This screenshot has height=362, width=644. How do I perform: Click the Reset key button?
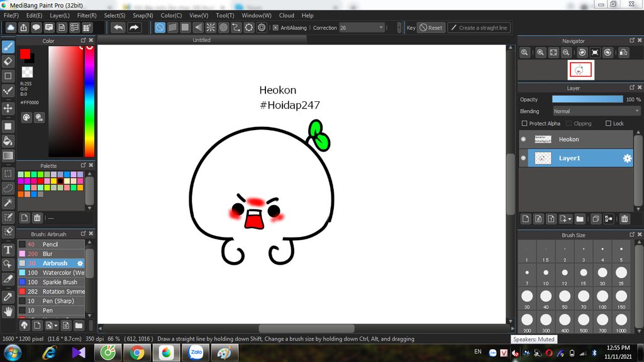tap(431, 28)
